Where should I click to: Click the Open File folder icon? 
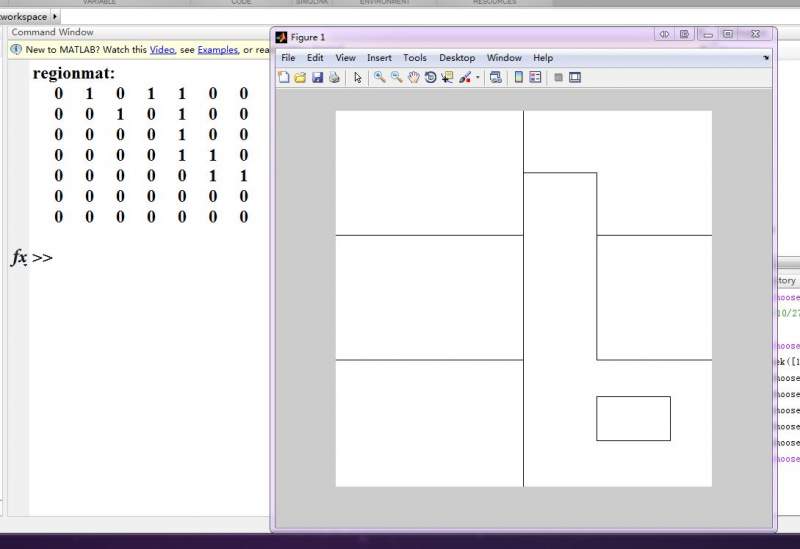click(x=300, y=78)
